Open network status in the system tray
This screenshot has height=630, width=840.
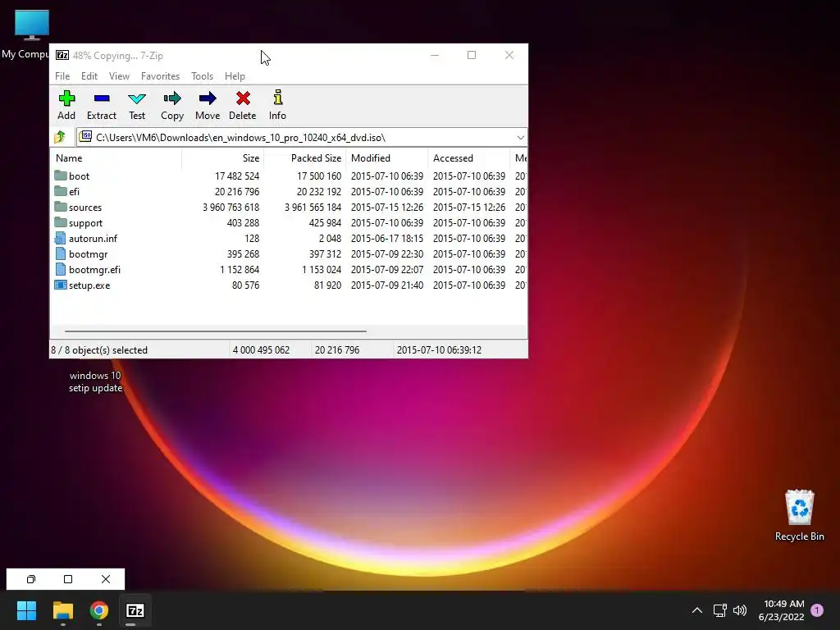point(719,610)
